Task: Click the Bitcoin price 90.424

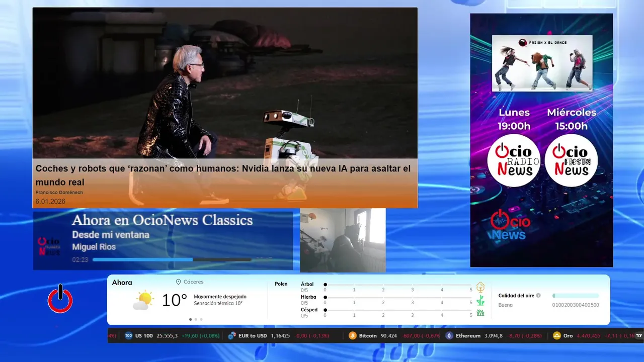Action: [x=388, y=336]
